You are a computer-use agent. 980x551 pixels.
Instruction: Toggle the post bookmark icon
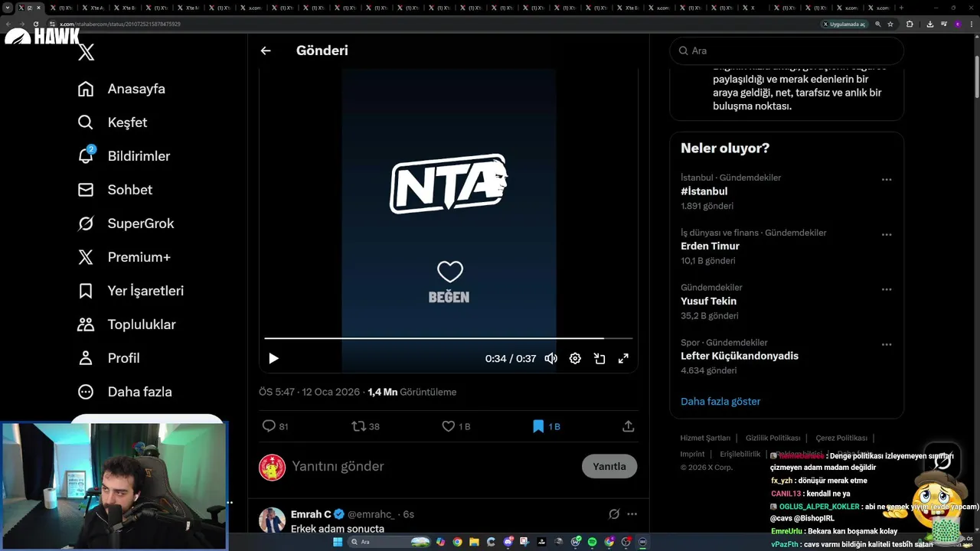tap(538, 426)
